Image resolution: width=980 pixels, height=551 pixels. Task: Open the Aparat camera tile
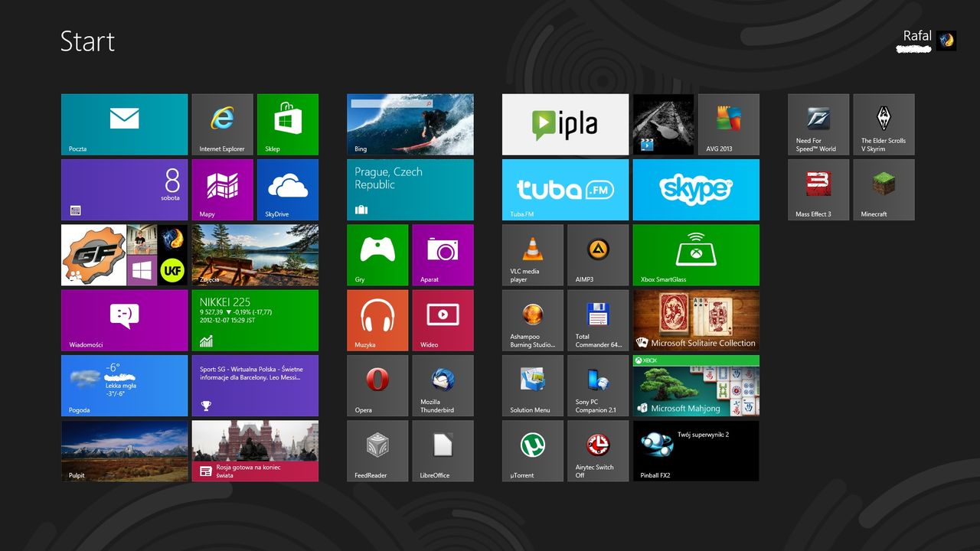pos(443,255)
